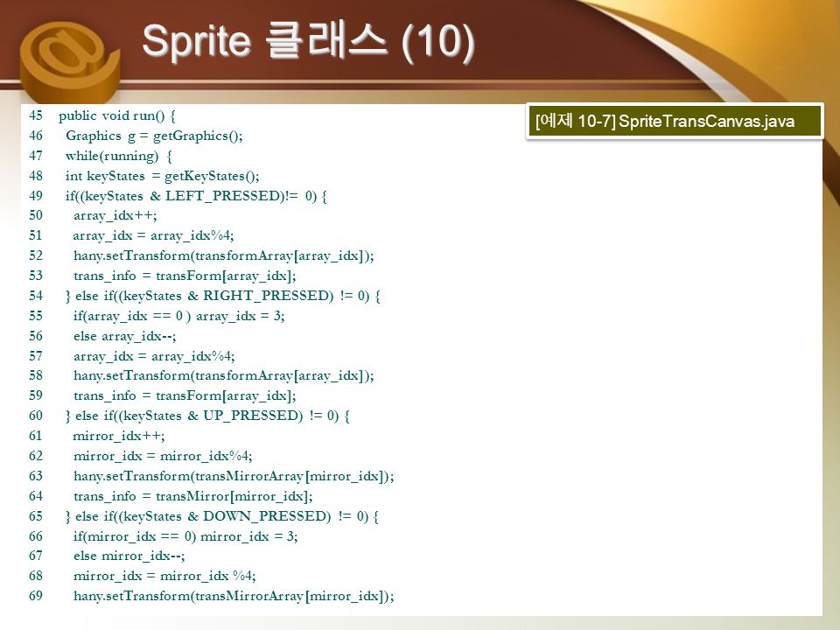Click the slide title "Sprite 클래스 (10)"
840x630 pixels.
(309, 42)
